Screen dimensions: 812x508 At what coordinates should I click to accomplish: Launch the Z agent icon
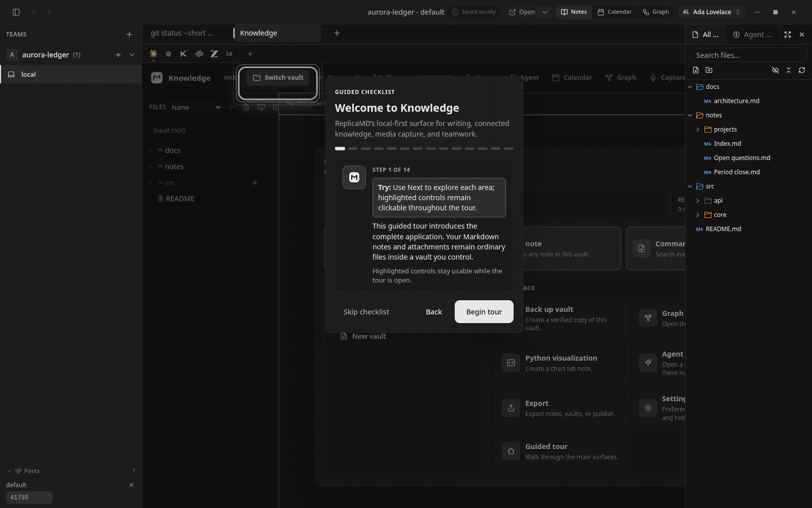coord(214,54)
